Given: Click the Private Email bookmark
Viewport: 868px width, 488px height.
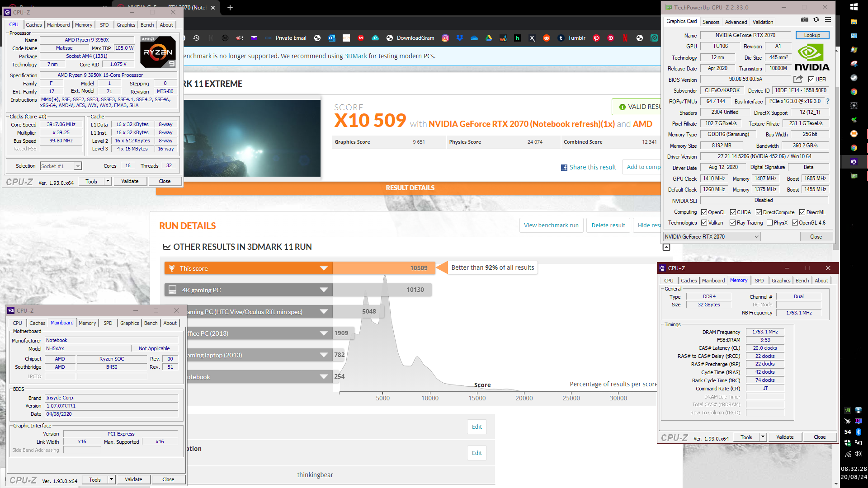Looking at the screenshot, I should pos(291,38).
